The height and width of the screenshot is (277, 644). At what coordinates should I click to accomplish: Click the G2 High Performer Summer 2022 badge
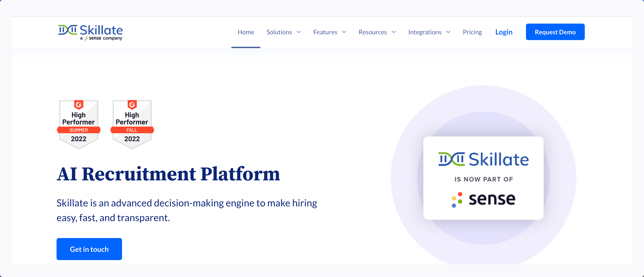[x=79, y=124]
